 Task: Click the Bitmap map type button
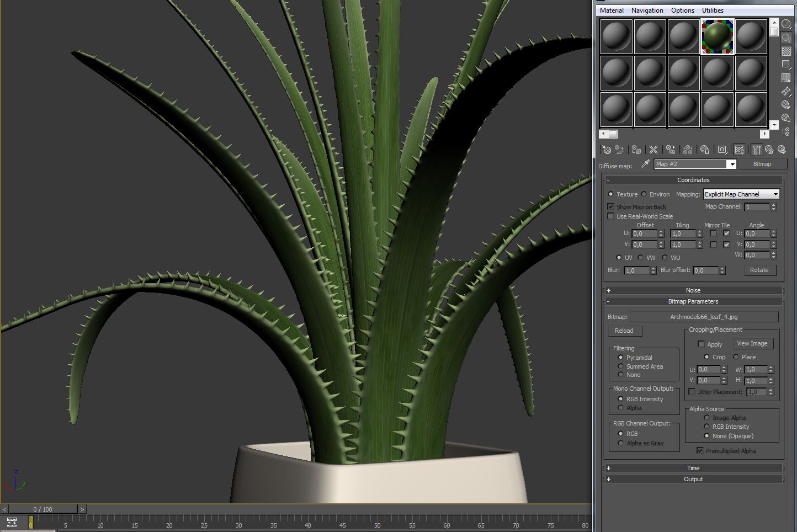[762, 164]
